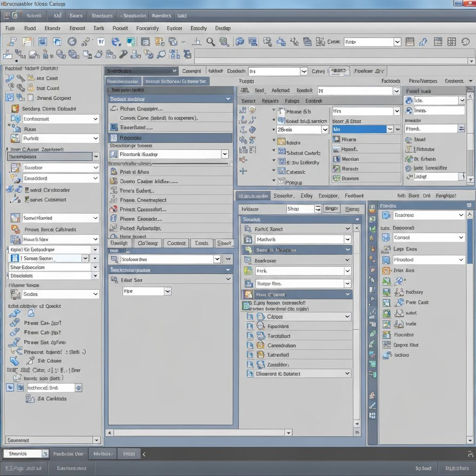Screen dimensions: 476x476
Task: Toggle the 'Edlay' tab button in the lower panel bar
Action: pyautogui.click(x=307, y=196)
